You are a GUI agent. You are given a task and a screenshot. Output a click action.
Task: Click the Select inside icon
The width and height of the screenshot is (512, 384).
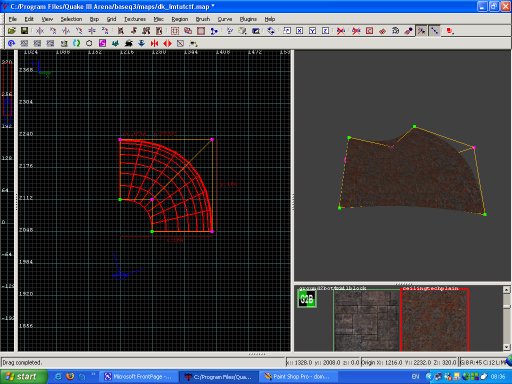click(159, 31)
